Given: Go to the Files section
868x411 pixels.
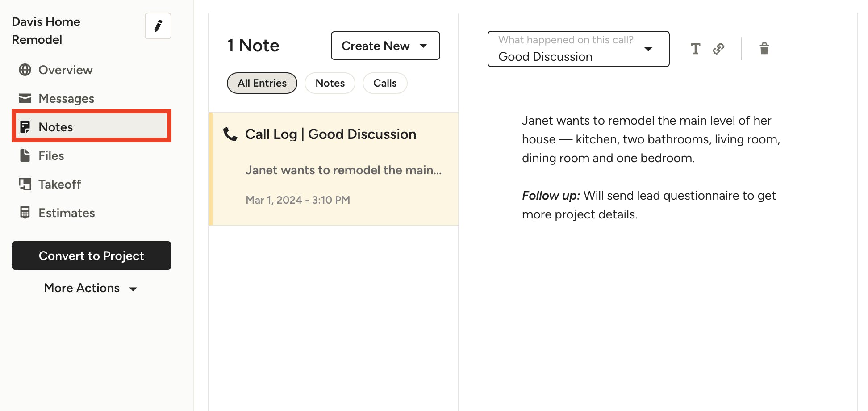Looking at the screenshot, I should coord(51,156).
